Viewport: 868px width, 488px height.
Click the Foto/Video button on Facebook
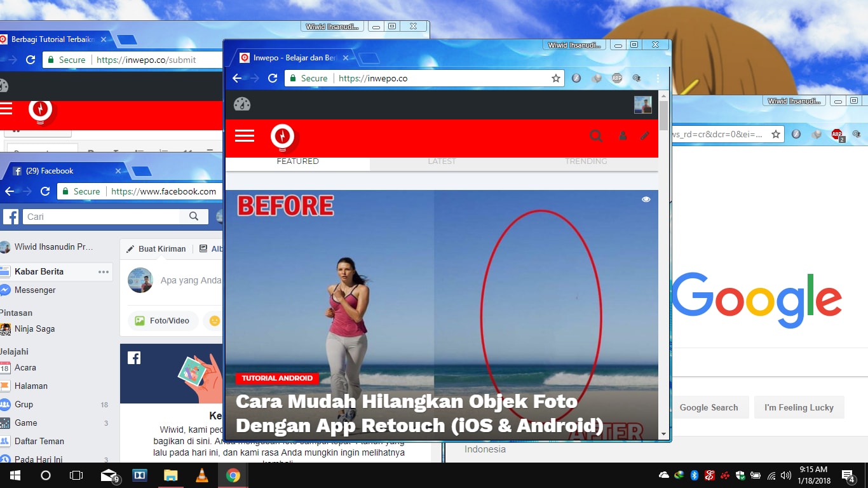[x=163, y=321]
